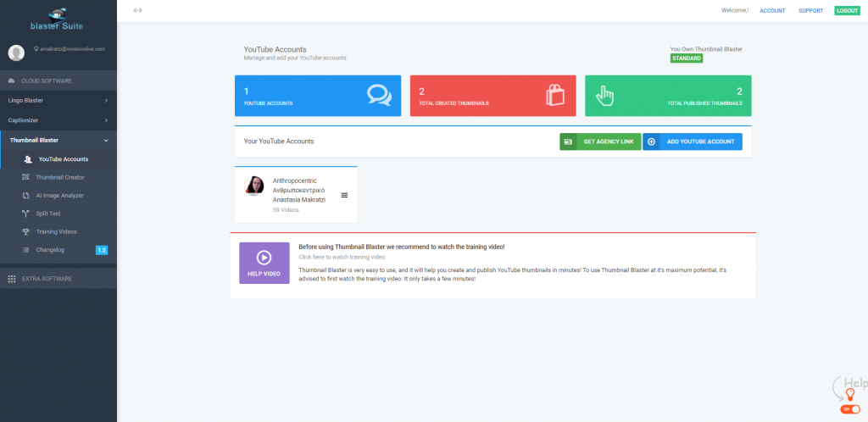The width and height of the screenshot is (868, 422).
Task: Click the Anthropocentric channel profile picture
Action: tap(254, 186)
